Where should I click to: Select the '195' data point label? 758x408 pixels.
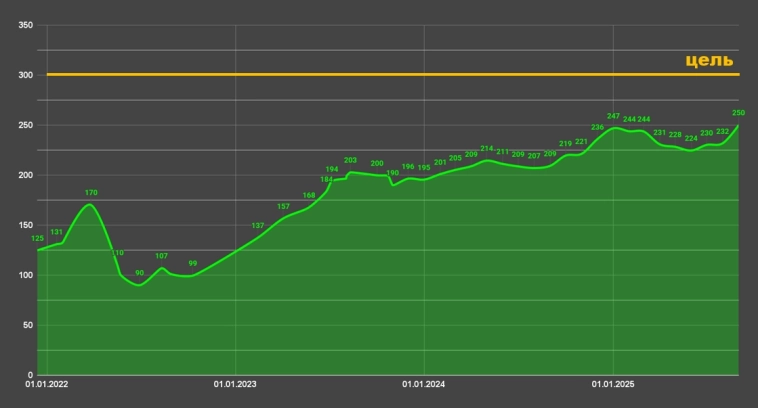(x=424, y=168)
